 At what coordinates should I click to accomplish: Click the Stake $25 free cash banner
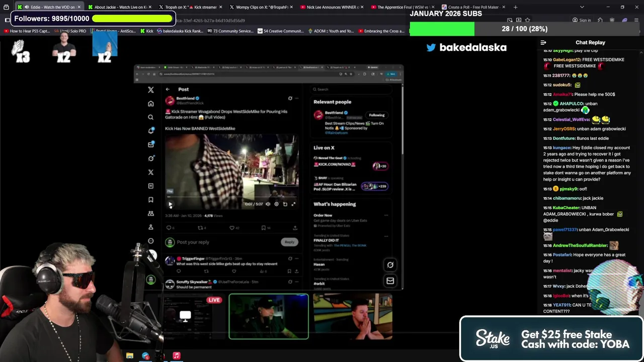tap(551, 339)
